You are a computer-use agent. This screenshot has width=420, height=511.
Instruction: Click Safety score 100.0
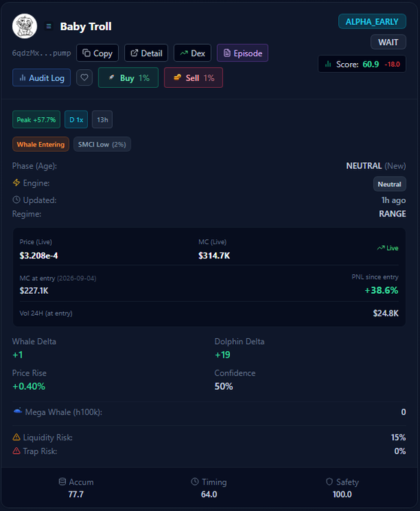[x=342, y=494]
